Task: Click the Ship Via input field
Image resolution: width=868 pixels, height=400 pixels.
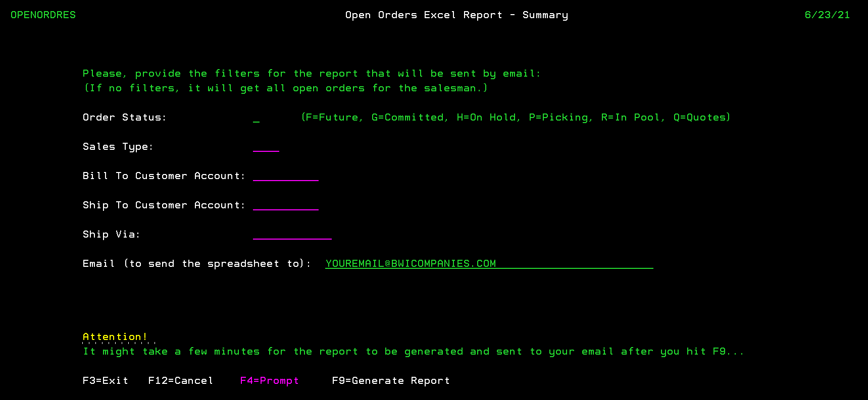Action: coord(292,235)
